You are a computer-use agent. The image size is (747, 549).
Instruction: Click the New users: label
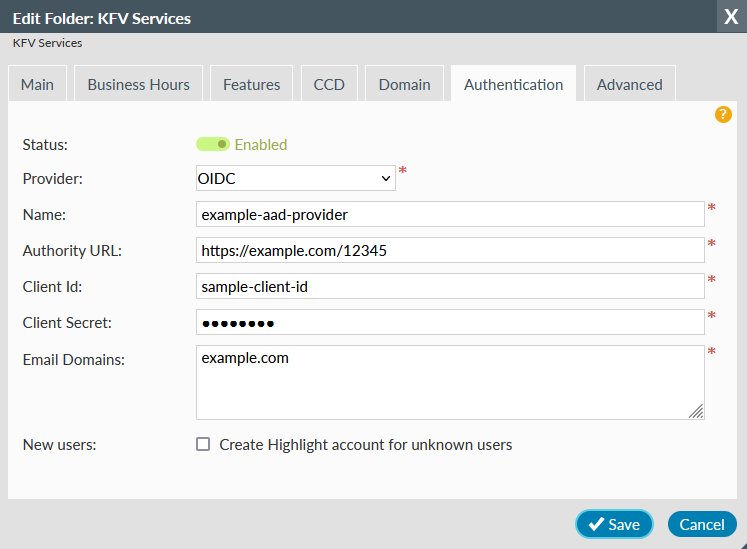tap(59, 445)
